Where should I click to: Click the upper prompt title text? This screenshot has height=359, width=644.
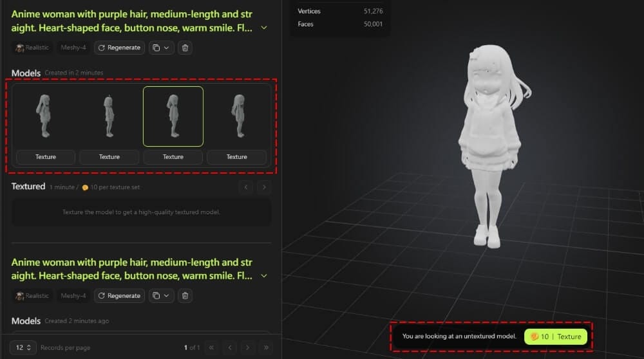(x=132, y=21)
